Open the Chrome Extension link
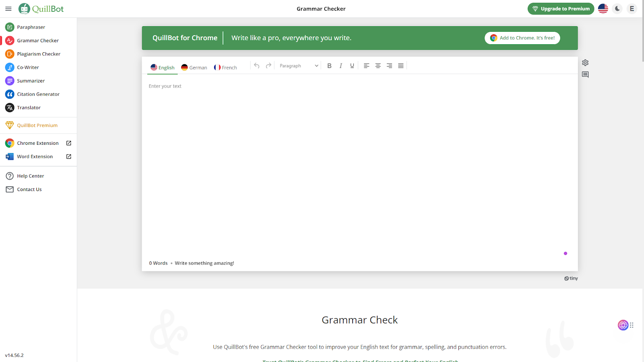 [x=38, y=143]
